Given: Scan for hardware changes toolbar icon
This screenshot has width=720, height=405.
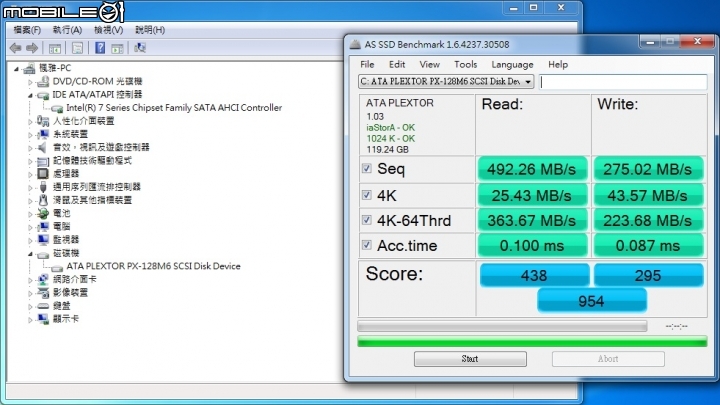Looking at the screenshot, I should tap(140, 48).
